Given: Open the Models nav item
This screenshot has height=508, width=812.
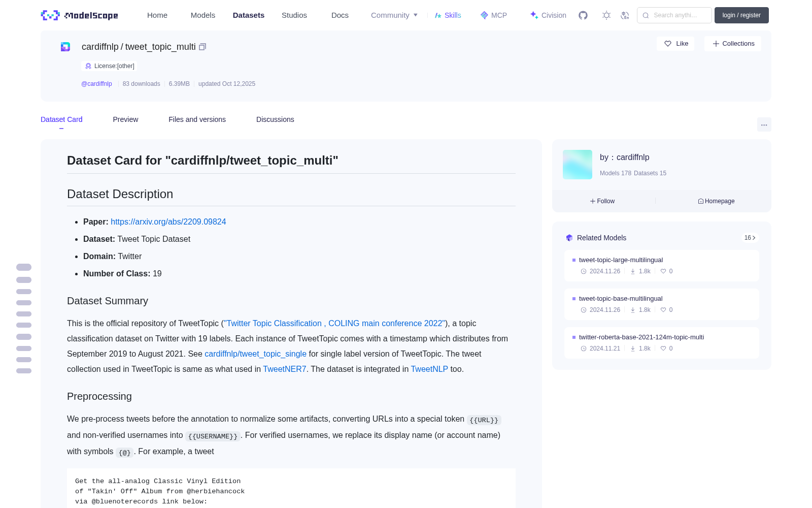Looking at the screenshot, I should click(x=203, y=15).
